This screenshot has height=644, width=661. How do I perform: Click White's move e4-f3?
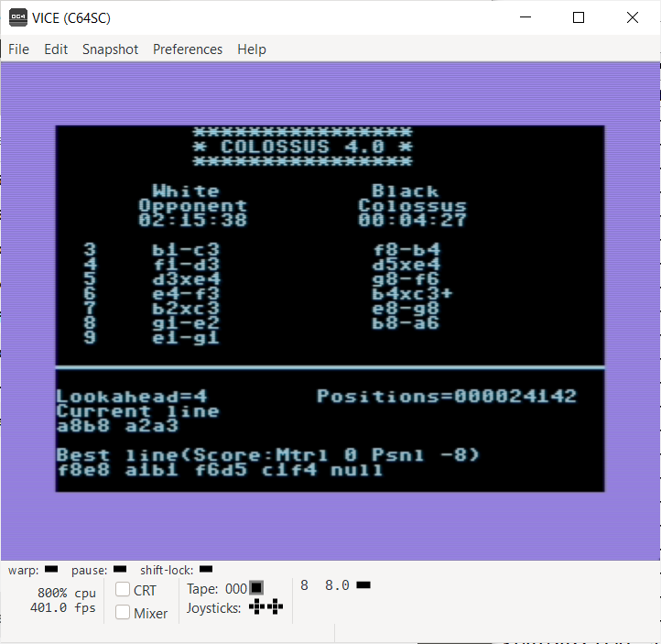186,293
